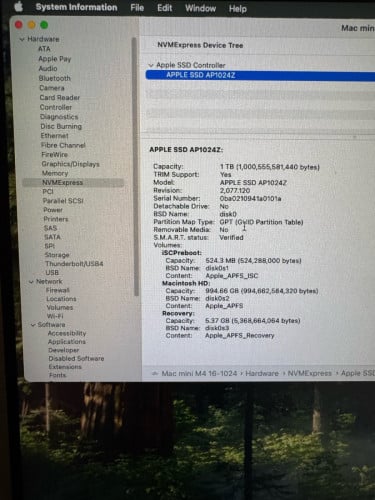Select SAS in the sidebar
The width and height of the screenshot is (375, 500).
coord(50,228)
